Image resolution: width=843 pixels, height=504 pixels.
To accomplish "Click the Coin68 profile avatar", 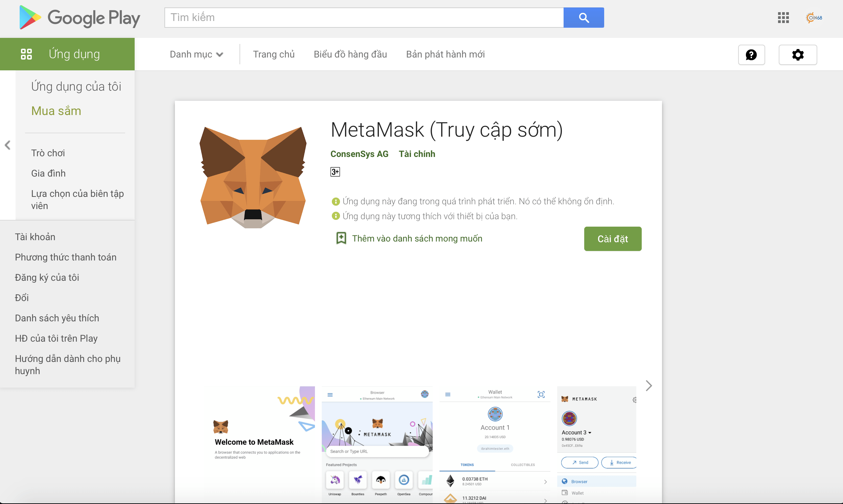I will click(x=815, y=17).
